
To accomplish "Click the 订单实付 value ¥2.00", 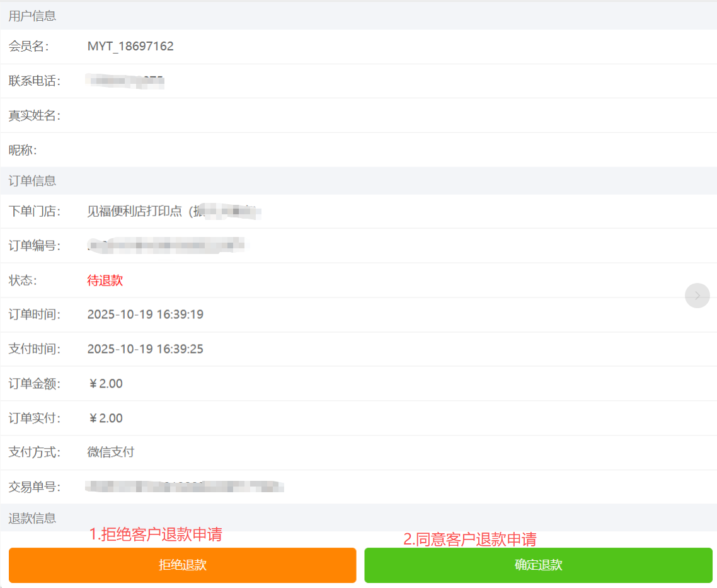I will click(x=105, y=418).
